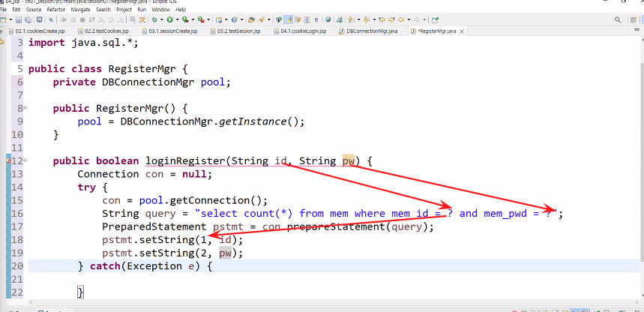This screenshot has width=644, height=312.
Task: Open the Forward history dropdown arrow
Action: (x=424, y=19)
